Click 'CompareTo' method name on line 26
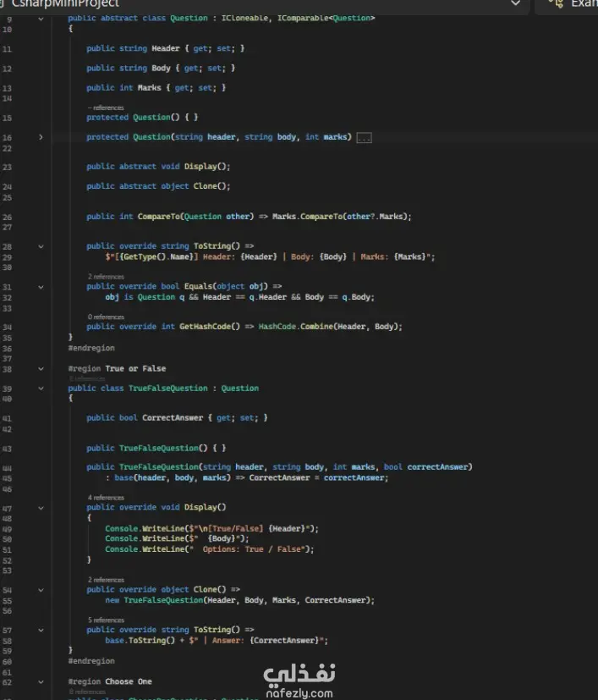 click(158, 217)
